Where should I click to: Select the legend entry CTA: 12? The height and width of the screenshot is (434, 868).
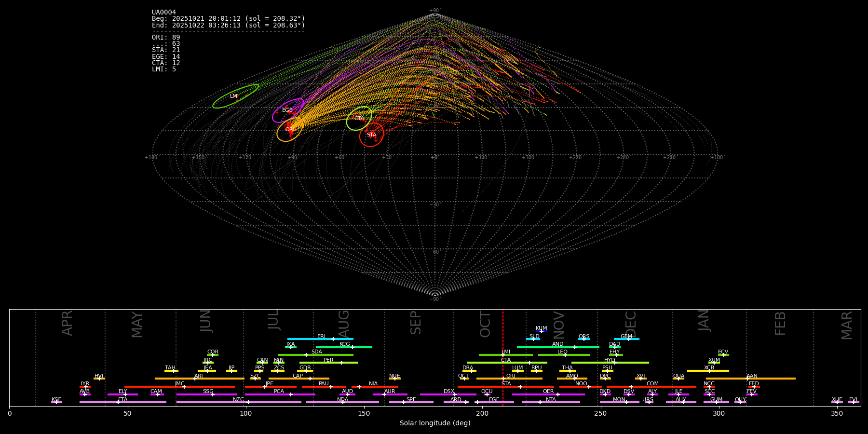pyautogui.click(x=166, y=63)
